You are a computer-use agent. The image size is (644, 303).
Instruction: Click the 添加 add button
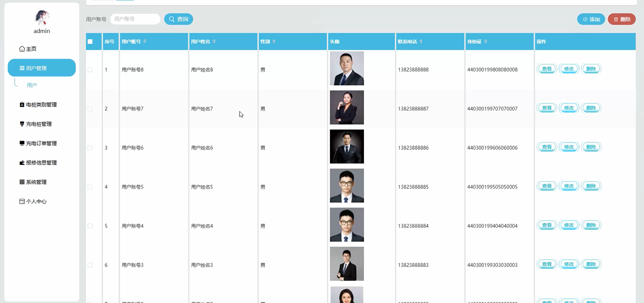pos(591,19)
